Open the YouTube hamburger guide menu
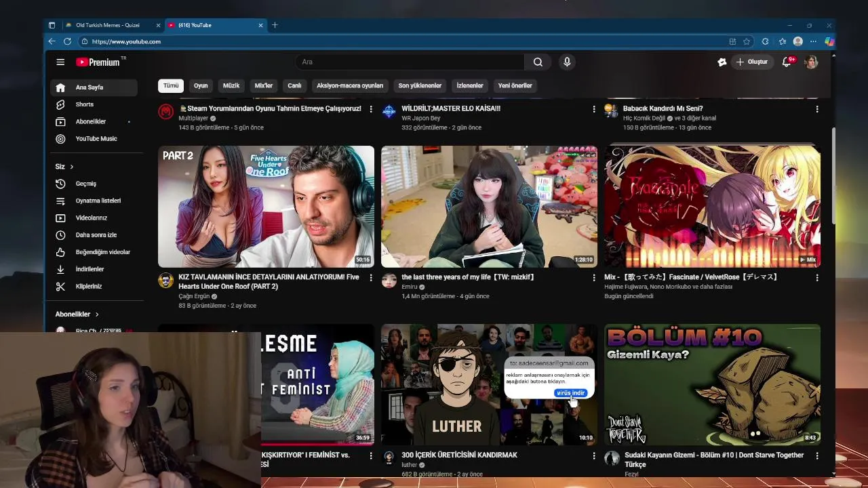The width and height of the screenshot is (868, 488). click(x=60, y=62)
